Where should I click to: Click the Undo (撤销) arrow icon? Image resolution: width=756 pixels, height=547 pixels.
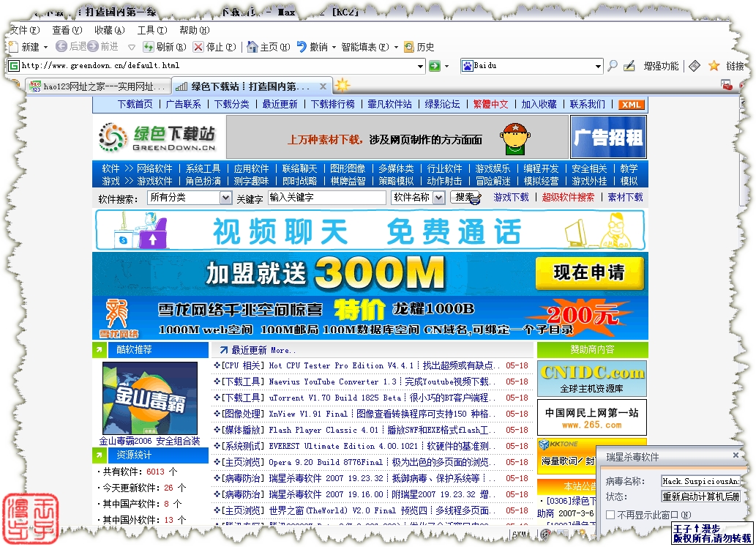click(x=302, y=47)
